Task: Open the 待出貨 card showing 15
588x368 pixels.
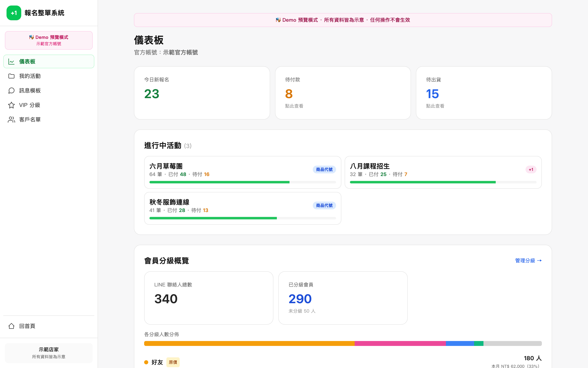Action: (484, 93)
